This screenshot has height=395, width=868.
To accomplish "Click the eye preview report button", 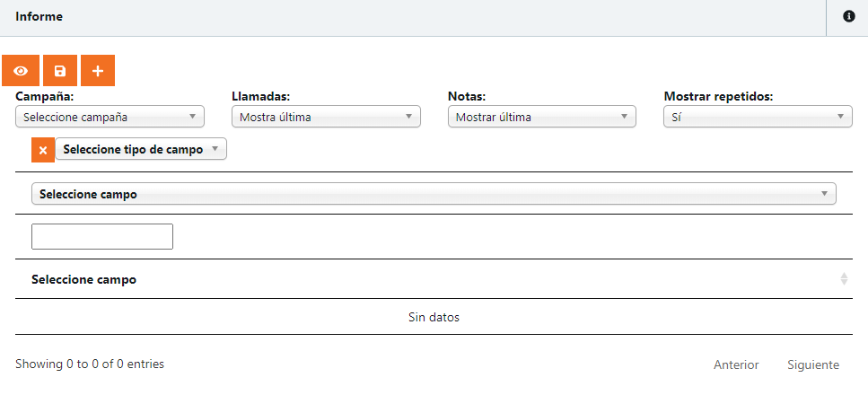I will [x=21, y=71].
